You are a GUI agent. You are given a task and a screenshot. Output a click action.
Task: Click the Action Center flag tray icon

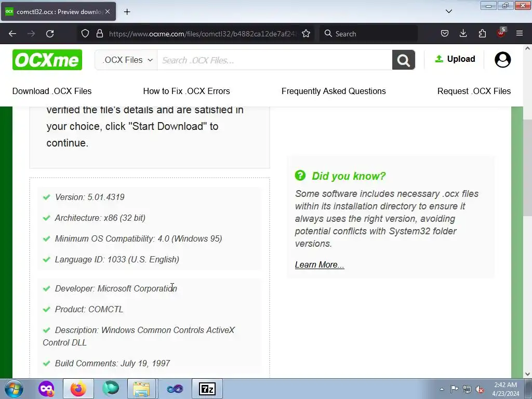pyautogui.click(x=454, y=389)
